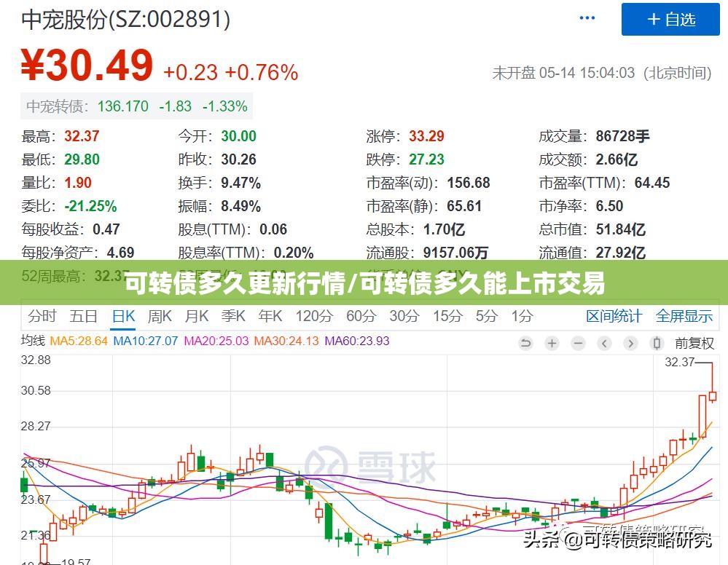The image size is (728, 565).
Task: Select the 年K chart tab
Action: coord(270,317)
